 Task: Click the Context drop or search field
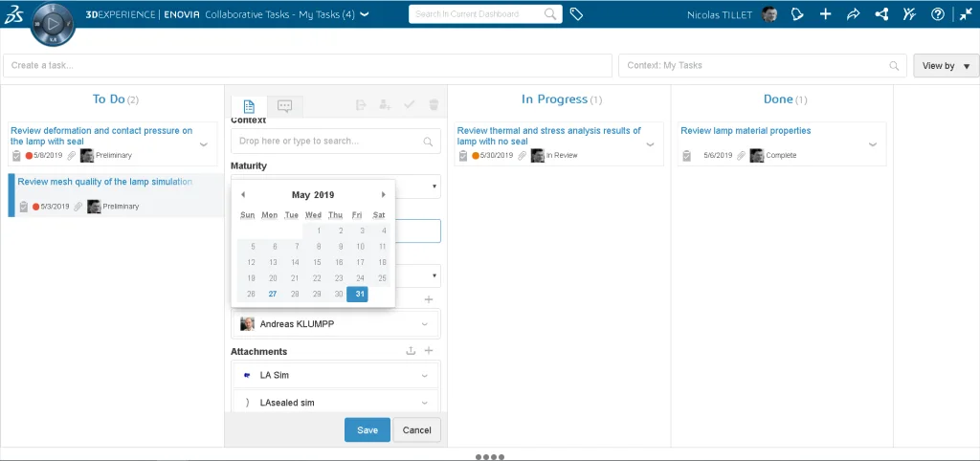(336, 142)
